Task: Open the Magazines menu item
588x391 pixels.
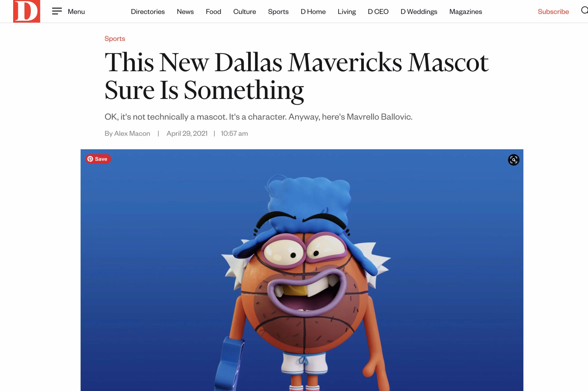Action: [465, 12]
